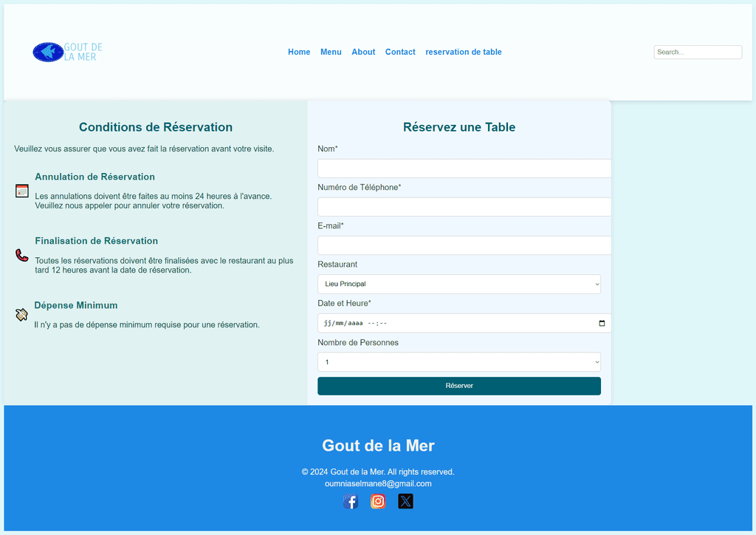Click the footer title Gout de la Mer
756x535 pixels.
tap(378, 446)
